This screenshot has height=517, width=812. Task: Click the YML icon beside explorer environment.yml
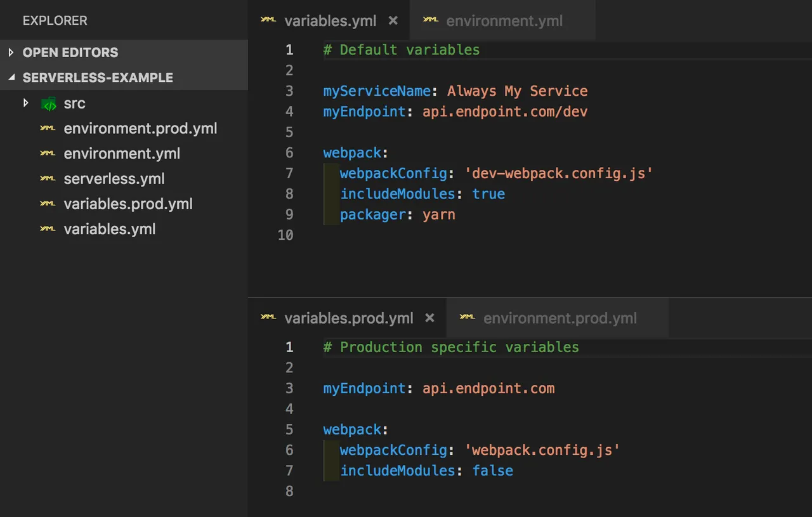point(48,153)
